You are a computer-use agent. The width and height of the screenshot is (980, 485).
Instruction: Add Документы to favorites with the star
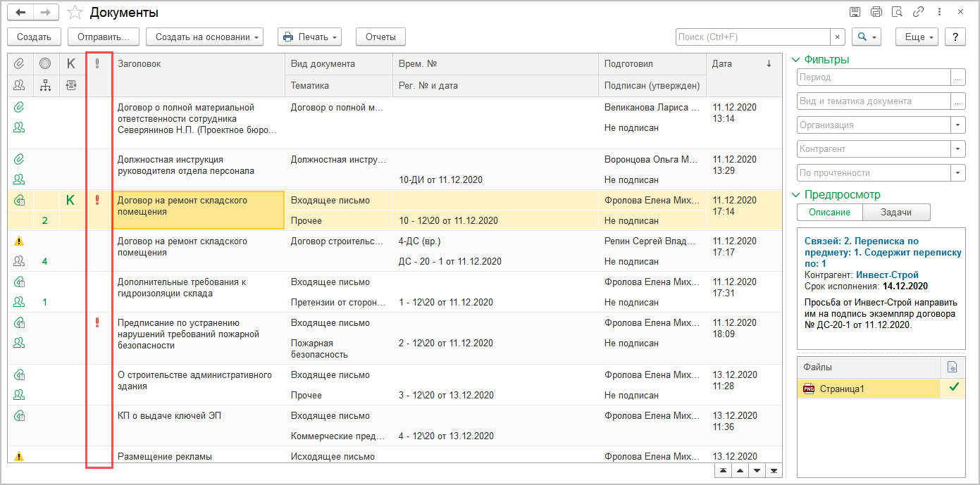pyautogui.click(x=75, y=13)
